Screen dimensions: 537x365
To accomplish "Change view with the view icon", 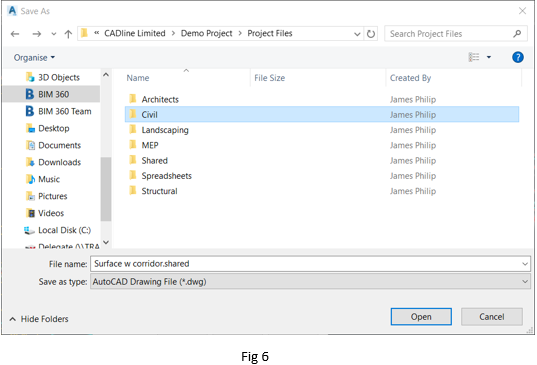I will tap(474, 57).
